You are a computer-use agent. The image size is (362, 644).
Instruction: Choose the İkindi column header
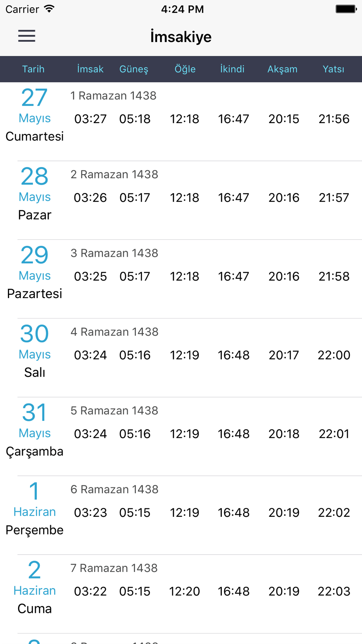[232, 69]
